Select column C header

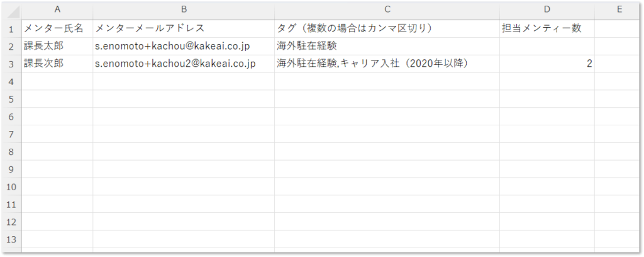387,9
